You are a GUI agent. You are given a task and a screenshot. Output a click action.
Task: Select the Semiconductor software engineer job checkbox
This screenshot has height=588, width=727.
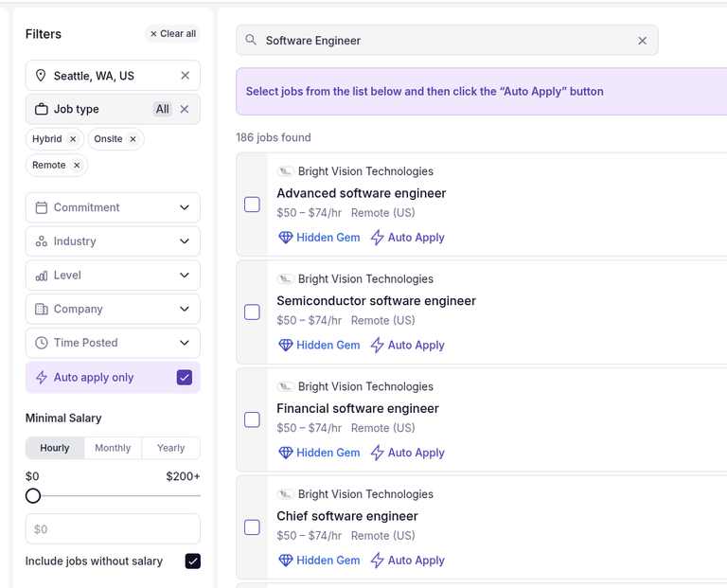click(252, 312)
